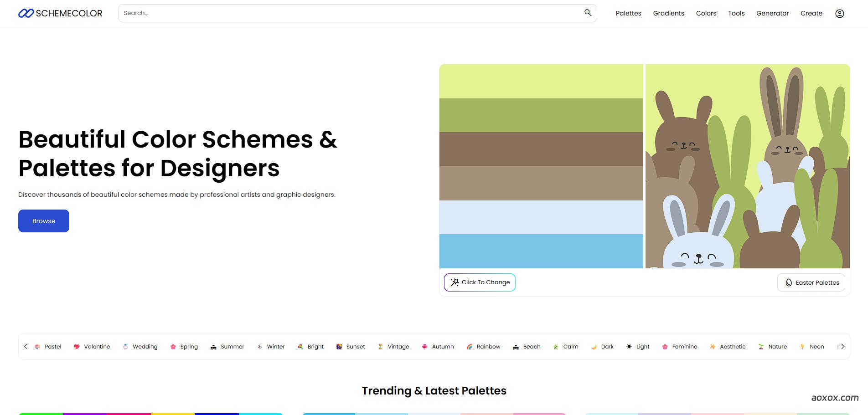Viewport: 868px width, 415px height.
Task: Choose the Valentine heart category
Action: (x=92, y=347)
